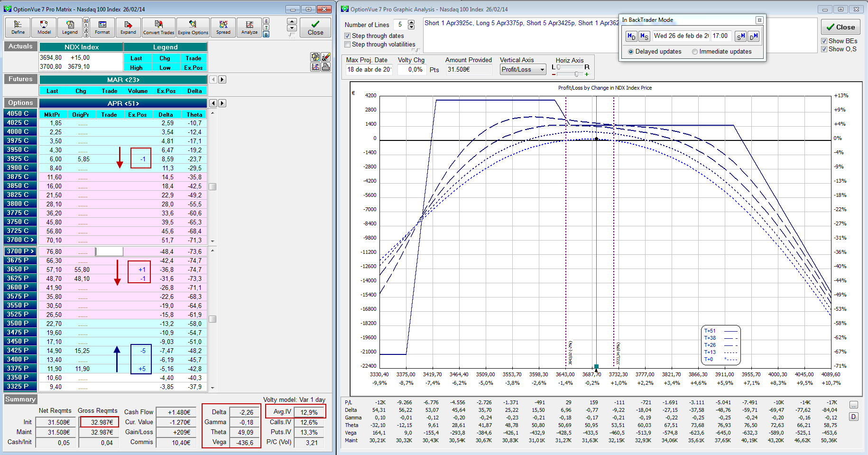Step forward one day in BackTrader
This screenshot has height=455, width=868.
click(x=754, y=36)
